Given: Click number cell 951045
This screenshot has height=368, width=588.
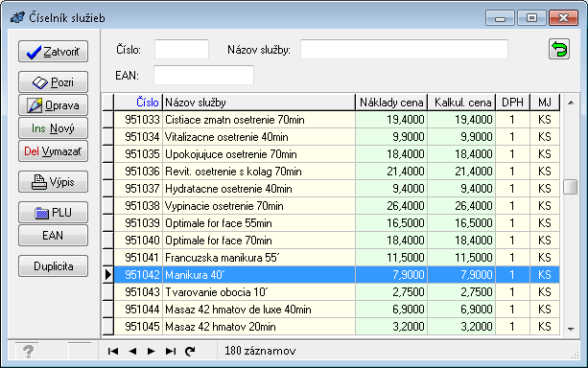Looking at the screenshot, I should [x=138, y=327].
